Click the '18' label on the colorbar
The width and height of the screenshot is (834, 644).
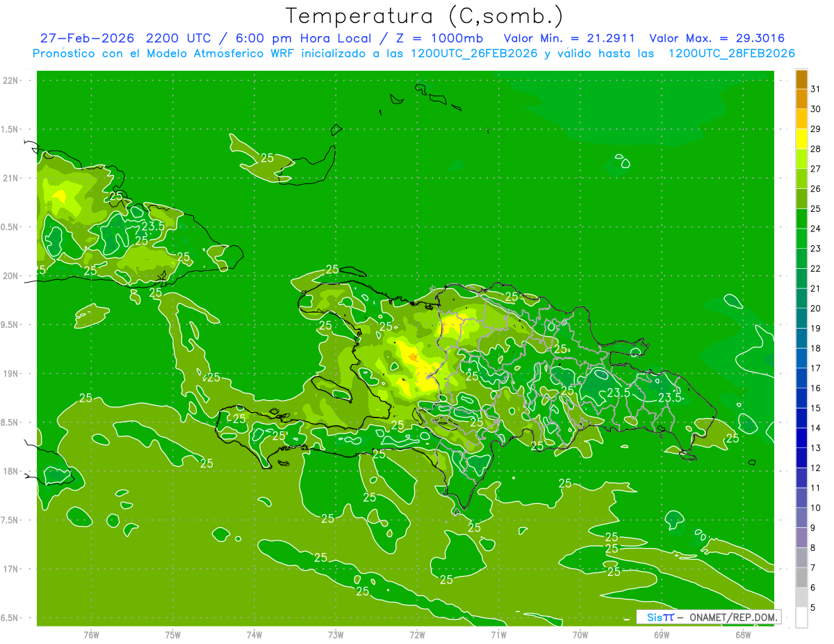[816, 348]
